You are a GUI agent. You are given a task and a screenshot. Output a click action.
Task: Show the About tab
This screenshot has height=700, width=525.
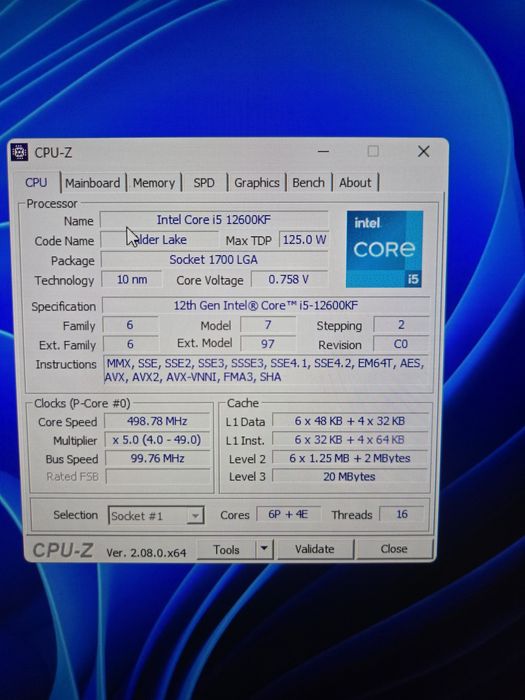tap(355, 183)
